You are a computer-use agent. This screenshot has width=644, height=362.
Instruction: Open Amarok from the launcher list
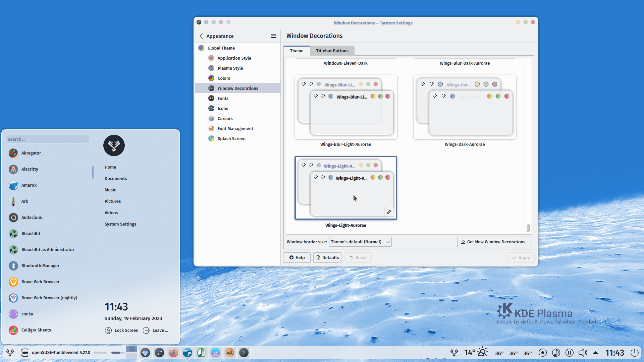point(48,185)
